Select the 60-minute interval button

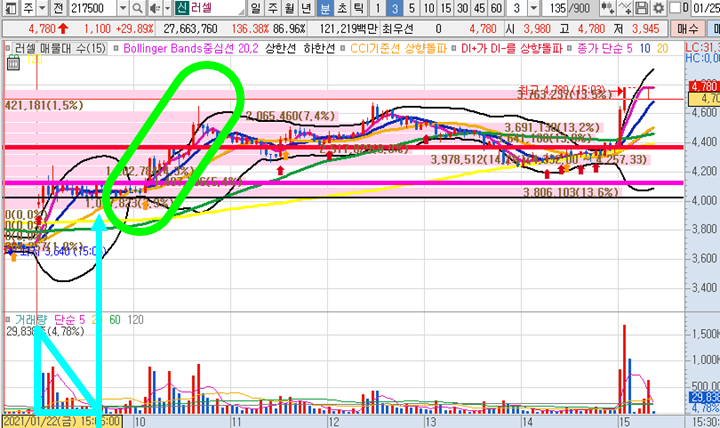coord(496,8)
